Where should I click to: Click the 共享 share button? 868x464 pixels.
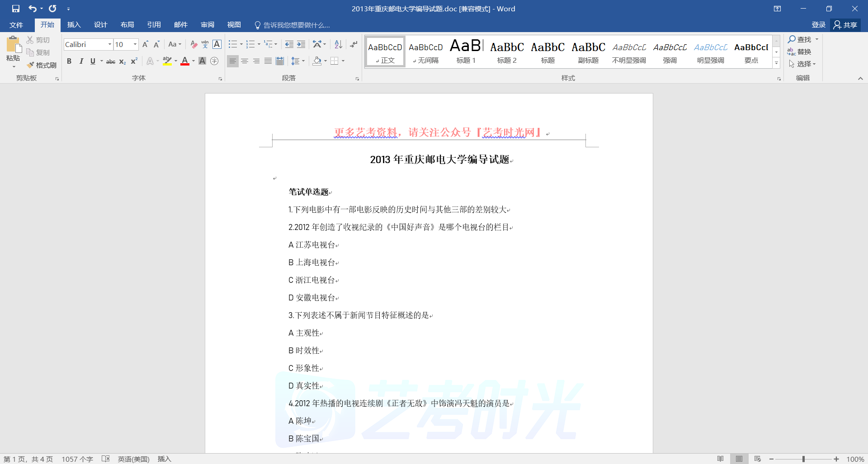click(845, 25)
